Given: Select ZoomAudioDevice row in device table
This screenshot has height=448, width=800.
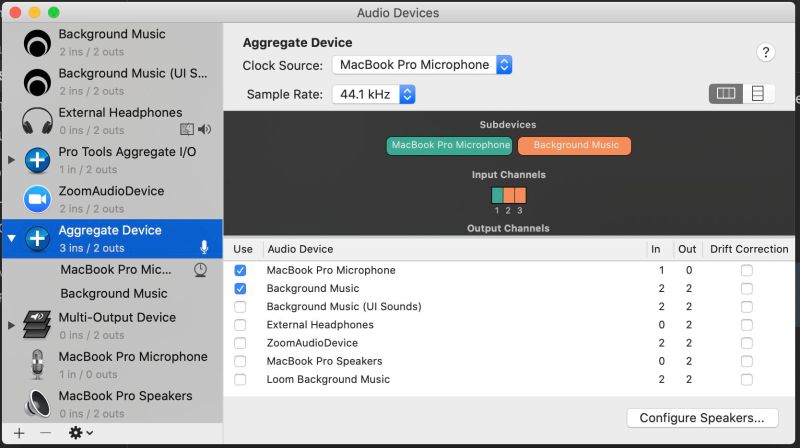Looking at the screenshot, I should [509, 343].
